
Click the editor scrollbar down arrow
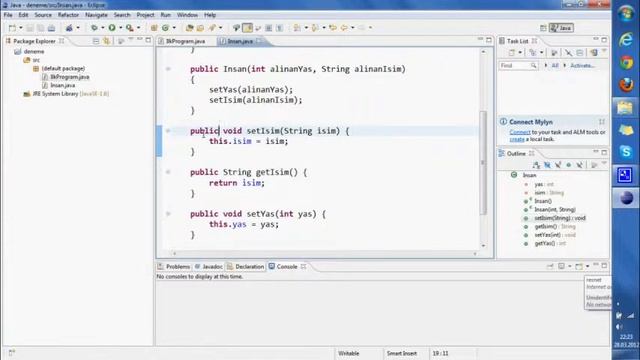pyautogui.click(x=483, y=246)
